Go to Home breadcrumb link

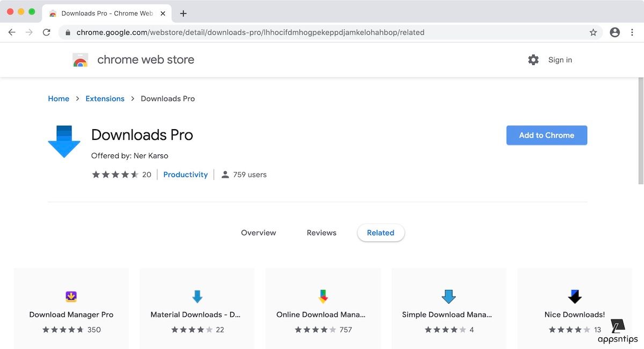pos(58,99)
